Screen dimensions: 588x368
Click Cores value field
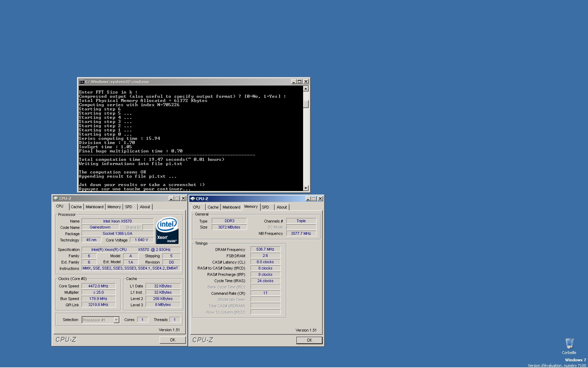click(142, 320)
